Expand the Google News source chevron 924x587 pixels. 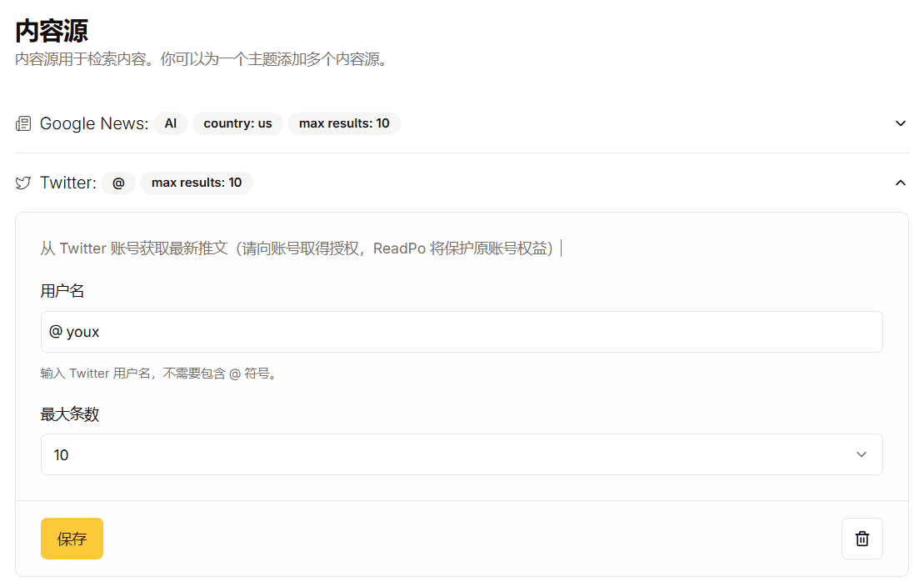900,123
